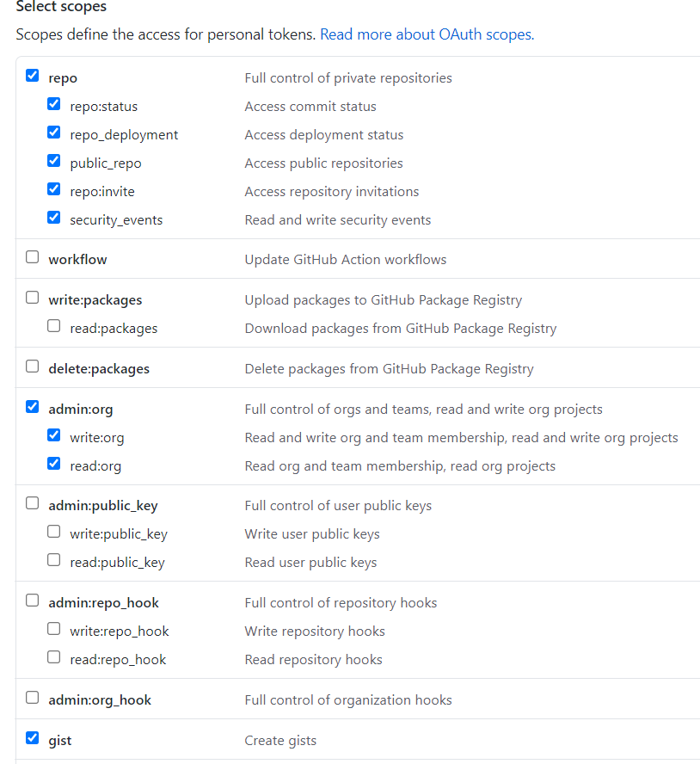Enable read:public_key access
This screenshot has width=700, height=764.
(x=53, y=559)
